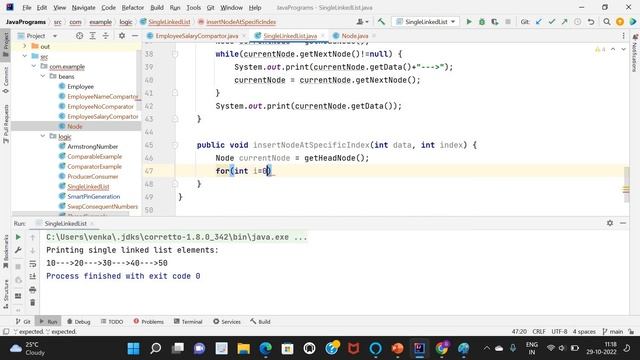Screen dimensions: 640x360
Task: Open the TODO tool window button
Action: 112,322
